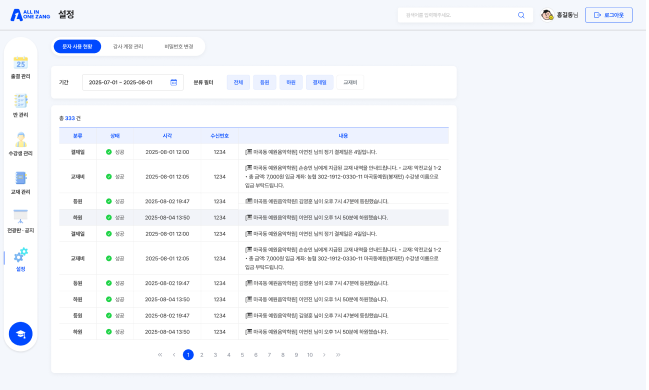The image size is (649, 390).
Task: Enable the 교재비 category filter chip
Action: coord(350,82)
